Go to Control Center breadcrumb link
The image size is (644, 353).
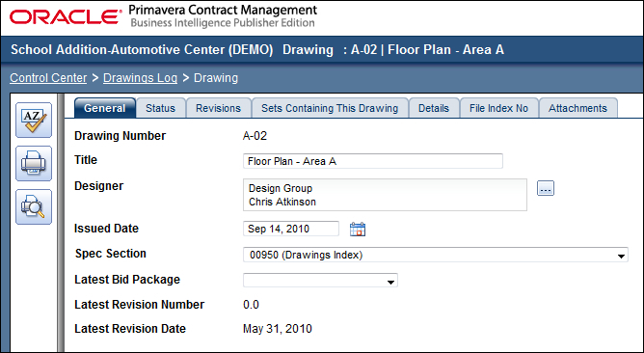point(48,78)
